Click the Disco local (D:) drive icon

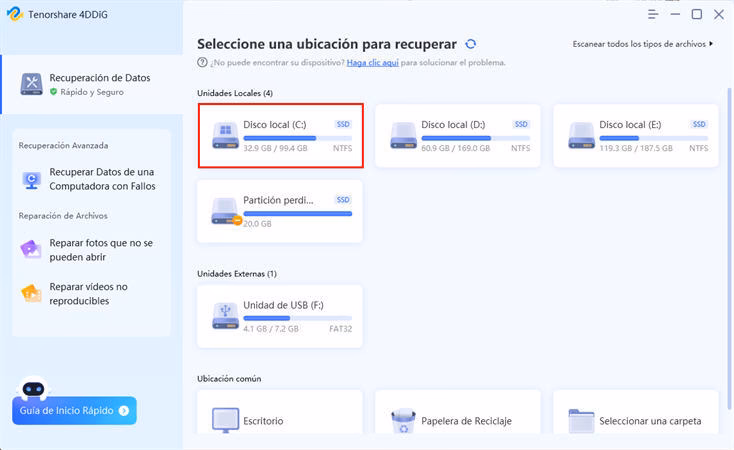tap(403, 135)
